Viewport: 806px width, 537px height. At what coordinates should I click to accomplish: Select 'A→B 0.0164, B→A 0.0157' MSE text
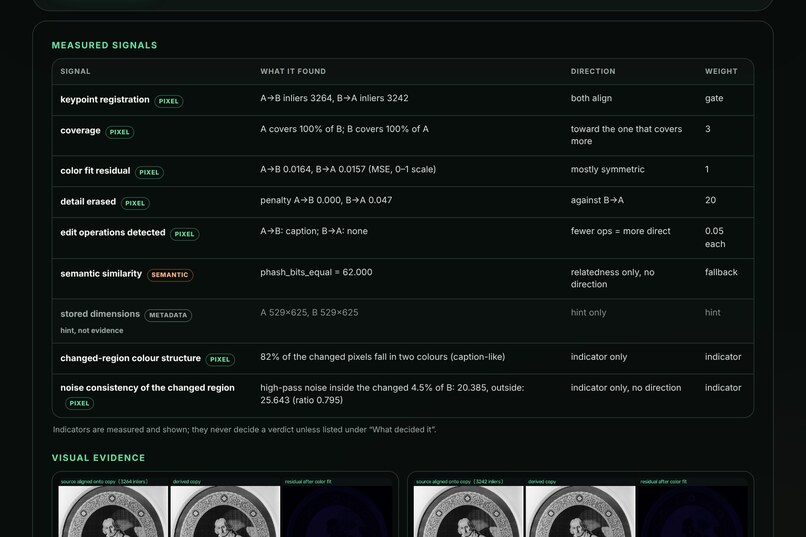pos(348,169)
